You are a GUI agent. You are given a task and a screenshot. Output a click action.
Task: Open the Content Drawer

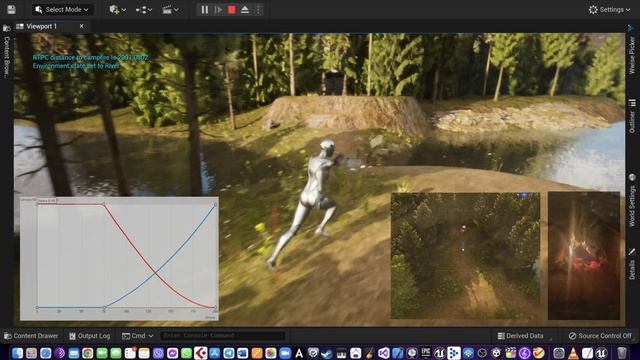(31, 336)
